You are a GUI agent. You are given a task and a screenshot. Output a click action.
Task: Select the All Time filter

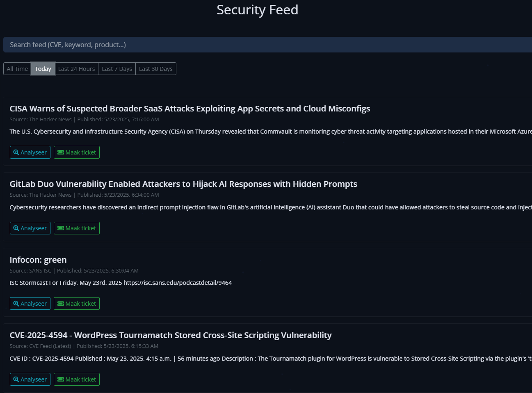(x=17, y=69)
